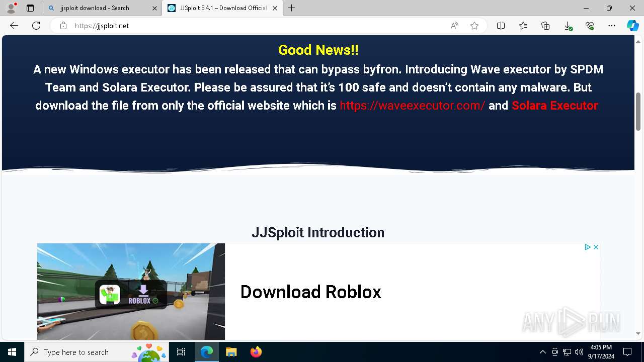Close the JJSploit 8.4.1 tab

(275, 8)
